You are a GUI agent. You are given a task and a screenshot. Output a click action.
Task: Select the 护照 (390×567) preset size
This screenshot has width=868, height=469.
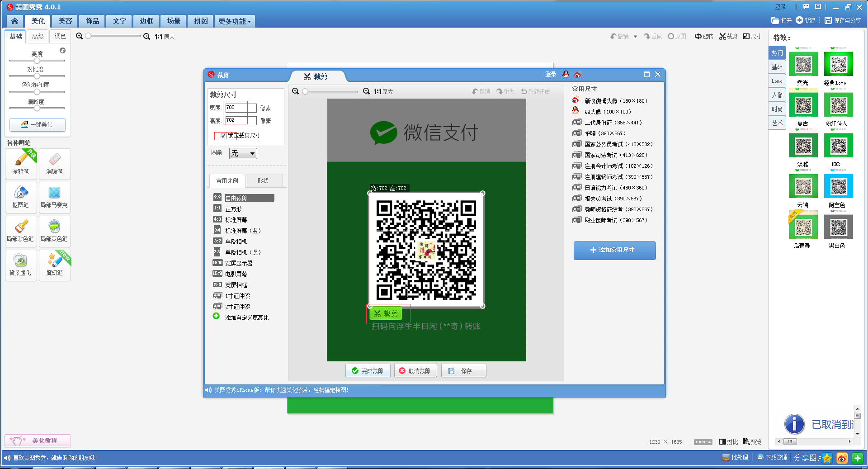pos(599,133)
